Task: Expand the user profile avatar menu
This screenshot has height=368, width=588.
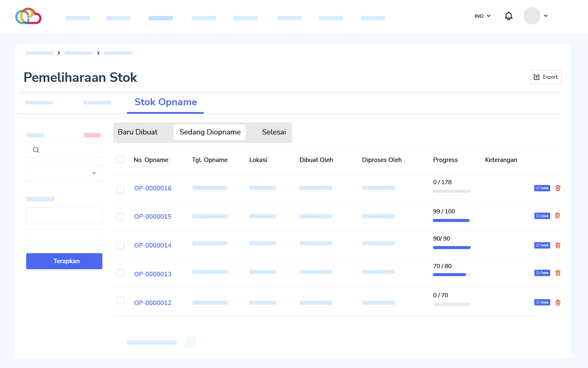Action: pos(535,16)
